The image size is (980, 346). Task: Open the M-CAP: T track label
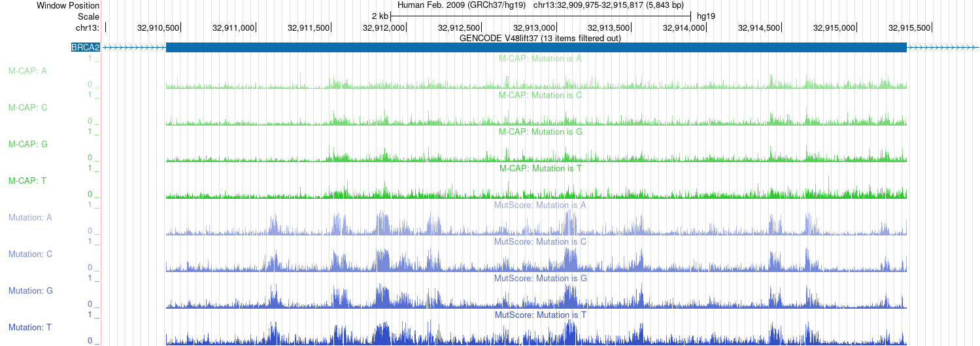(x=27, y=181)
